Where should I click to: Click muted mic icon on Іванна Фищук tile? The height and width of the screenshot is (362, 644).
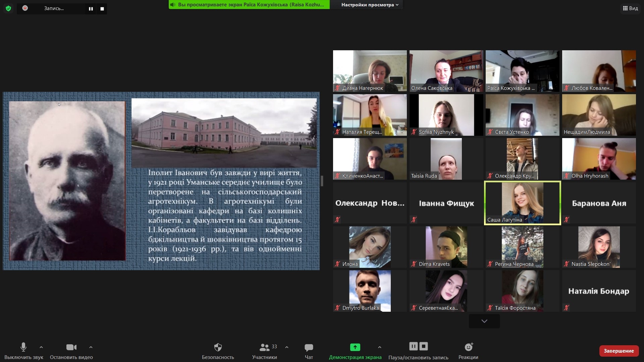[x=414, y=220]
